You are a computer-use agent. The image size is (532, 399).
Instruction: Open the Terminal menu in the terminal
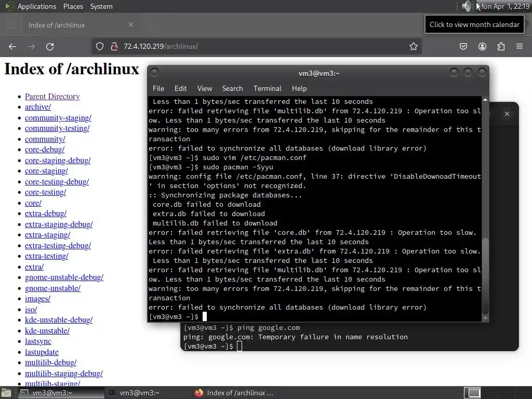268,88
